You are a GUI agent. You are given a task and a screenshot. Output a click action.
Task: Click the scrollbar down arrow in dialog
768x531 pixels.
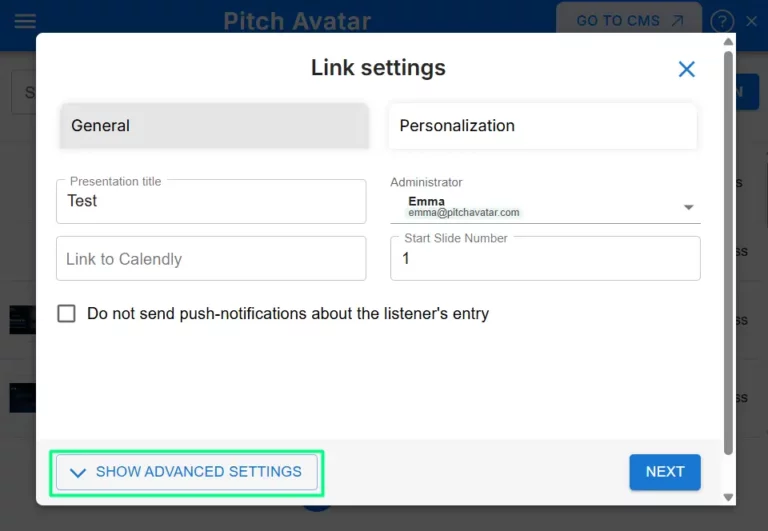(728, 497)
